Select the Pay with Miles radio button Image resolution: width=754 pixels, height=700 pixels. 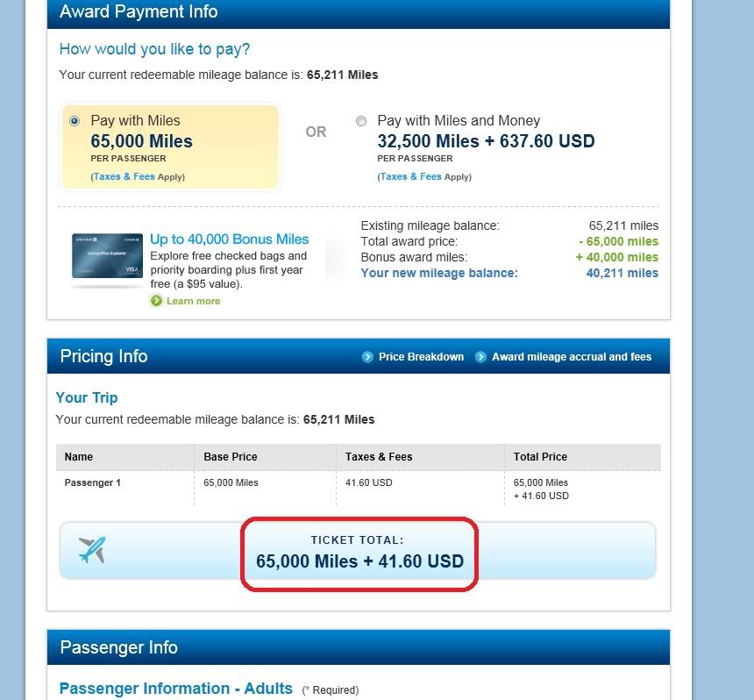coord(74,121)
